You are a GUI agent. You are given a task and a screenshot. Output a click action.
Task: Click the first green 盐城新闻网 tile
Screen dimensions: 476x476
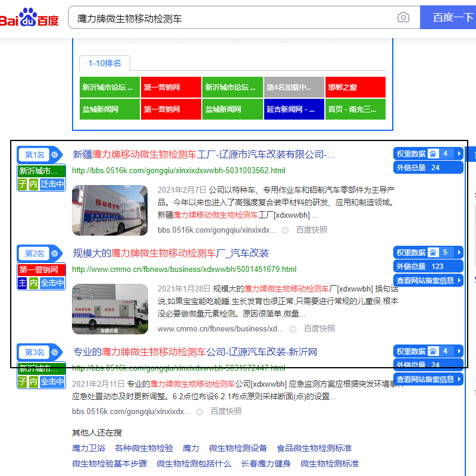109,109
